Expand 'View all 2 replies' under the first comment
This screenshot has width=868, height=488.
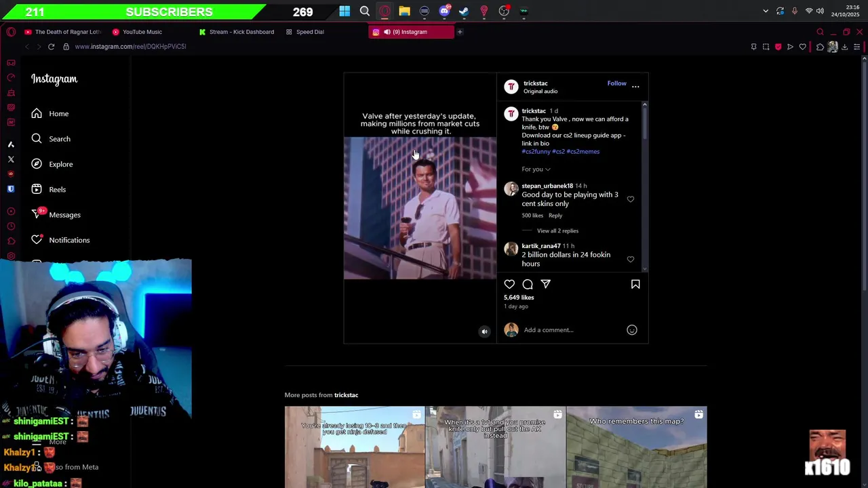point(557,231)
